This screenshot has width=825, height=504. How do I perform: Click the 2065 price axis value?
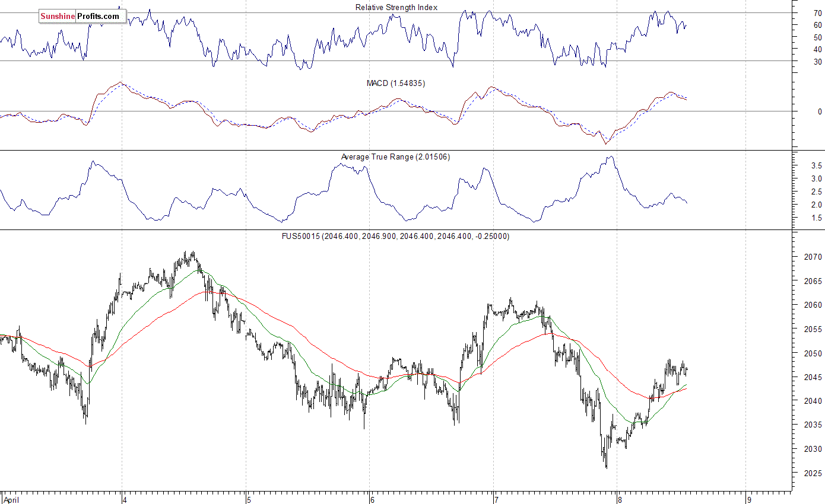814,281
